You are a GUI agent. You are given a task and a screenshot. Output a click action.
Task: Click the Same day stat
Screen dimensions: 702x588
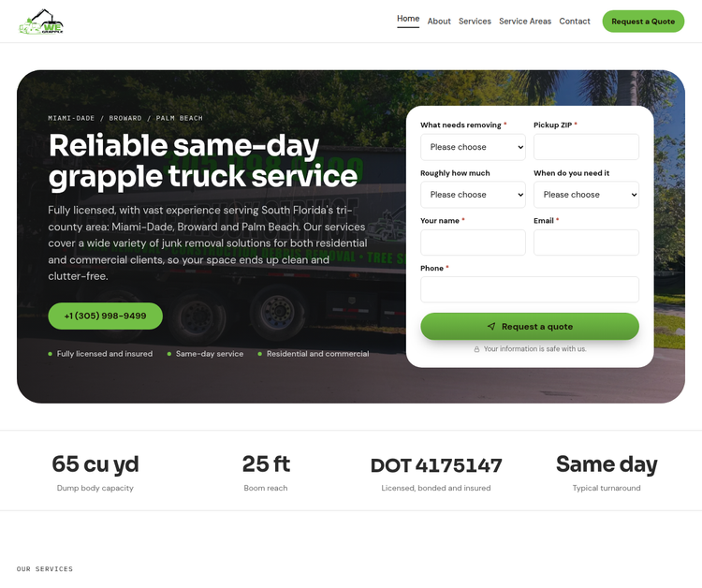[607, 464]
